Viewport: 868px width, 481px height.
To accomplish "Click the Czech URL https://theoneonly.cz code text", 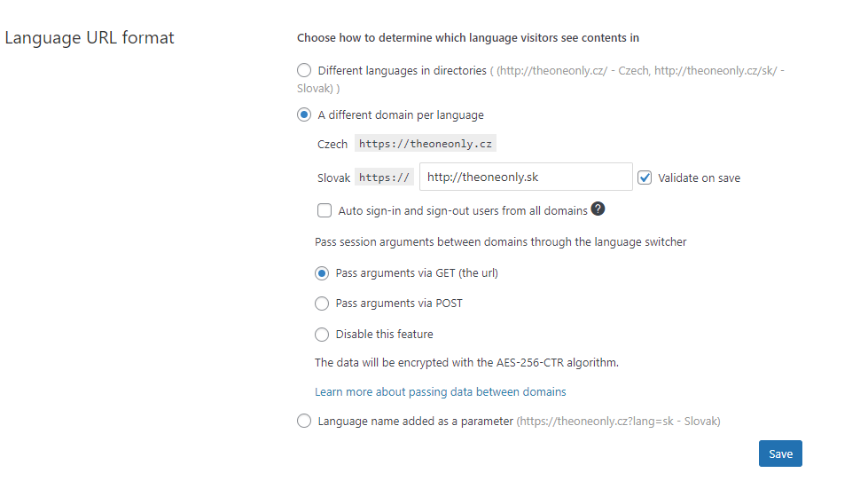I will point(426,144).
